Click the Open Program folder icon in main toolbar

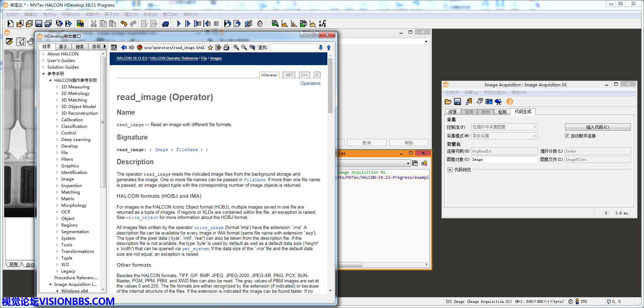click(20, 24)
